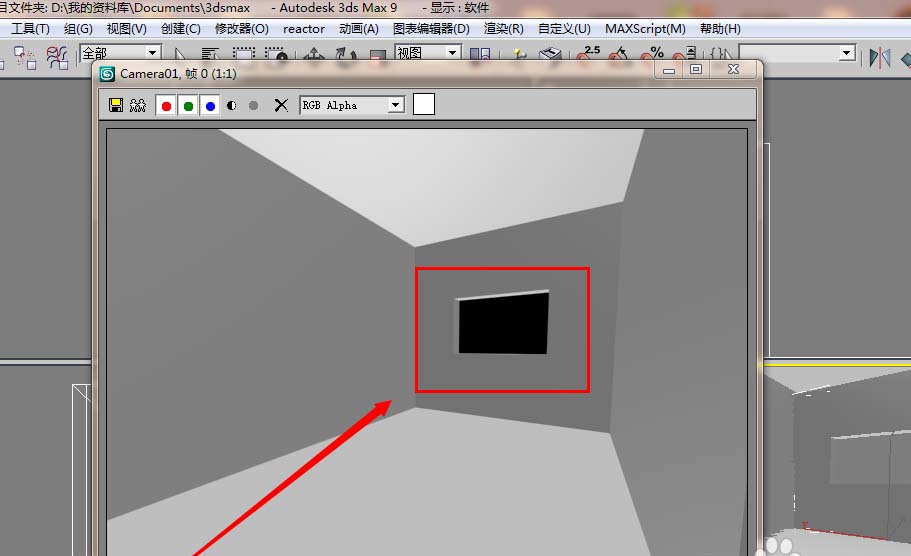Toggle the red channel display

(x=166, y=106)
